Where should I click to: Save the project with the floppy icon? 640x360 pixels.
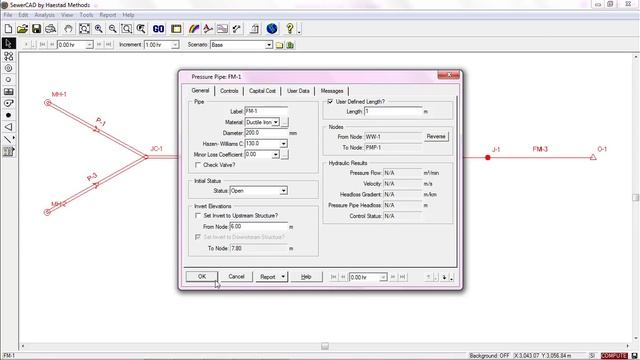pos(36,29)
